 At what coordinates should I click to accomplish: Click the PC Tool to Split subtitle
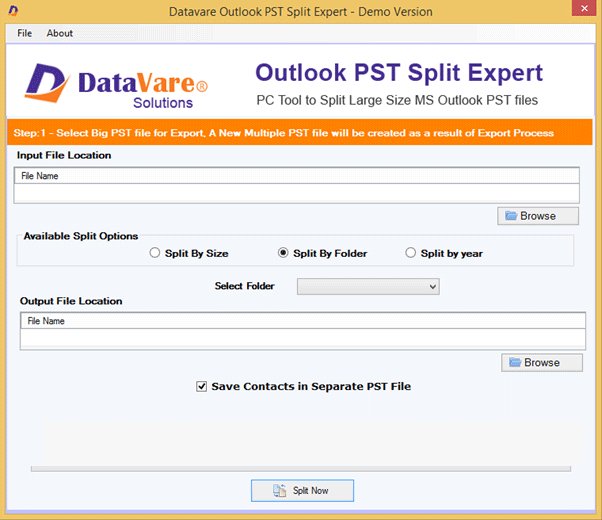point(397,100)
